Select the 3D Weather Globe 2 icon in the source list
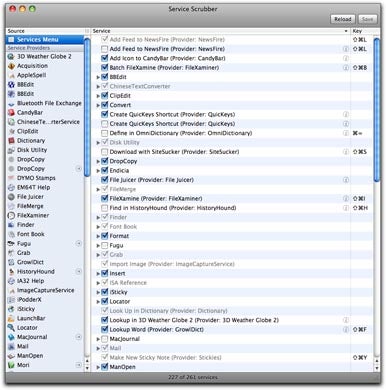386x390 pixels. click(11, 57)
